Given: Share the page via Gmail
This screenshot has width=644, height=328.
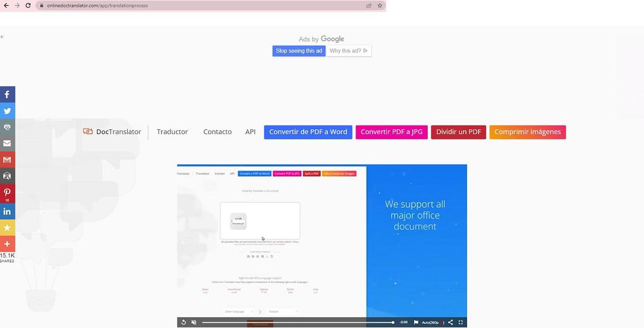Looking at the screenshot, I should 7,159.
